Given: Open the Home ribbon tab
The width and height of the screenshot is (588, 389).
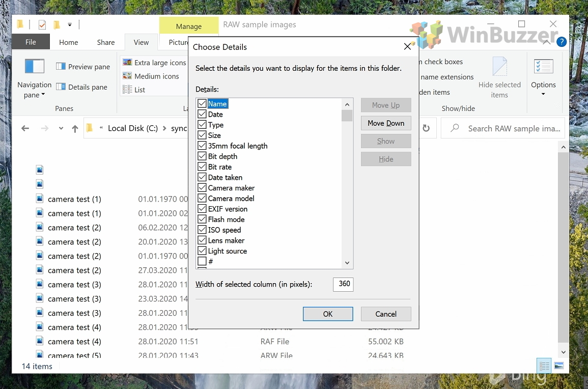Looking at the screenshot, I should coord(69,42).
